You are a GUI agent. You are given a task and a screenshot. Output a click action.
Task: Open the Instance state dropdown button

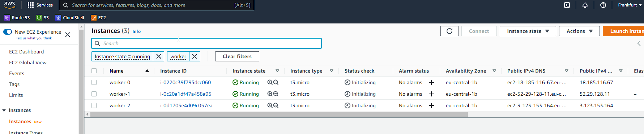(528, 31)
